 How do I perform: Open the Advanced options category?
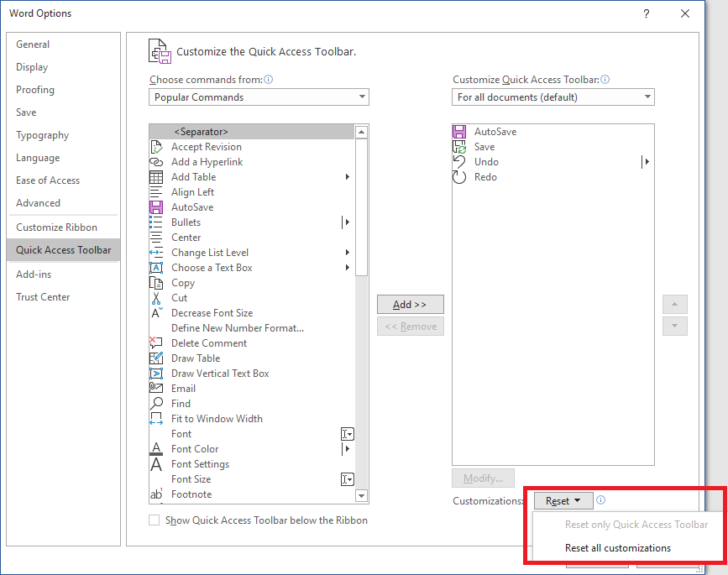click(x=63, y=203)
